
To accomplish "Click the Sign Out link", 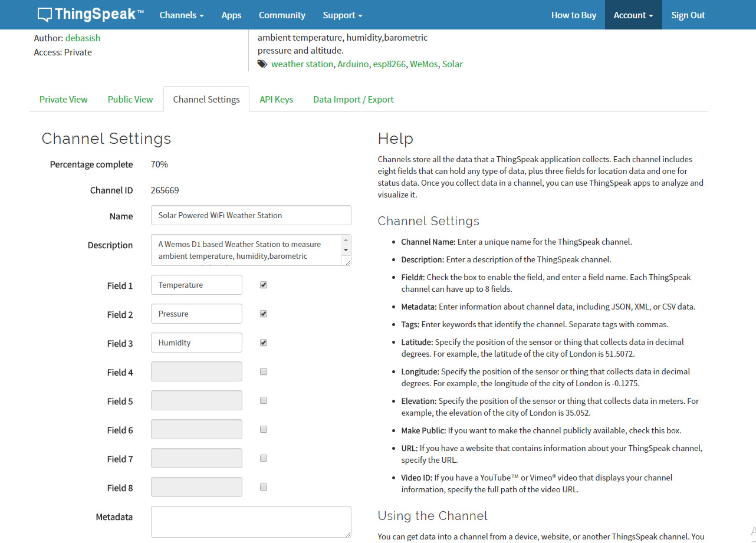I will tap(688, 15).
